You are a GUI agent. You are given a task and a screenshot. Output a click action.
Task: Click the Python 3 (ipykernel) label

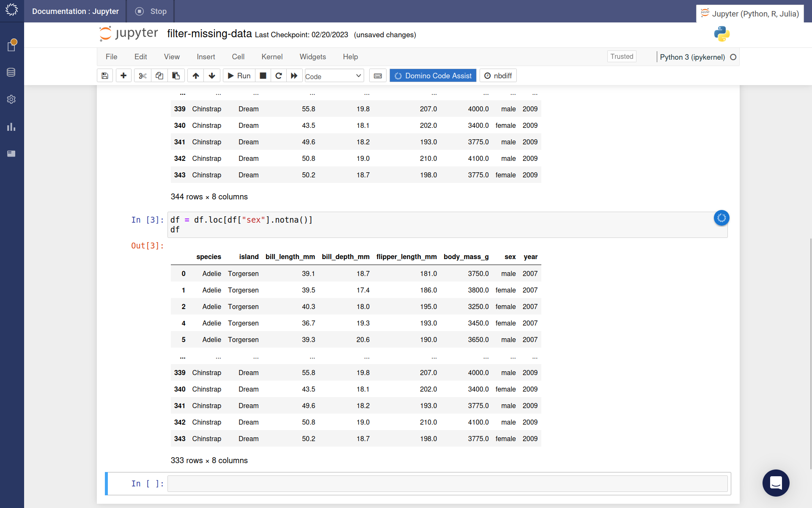[692, 57]
